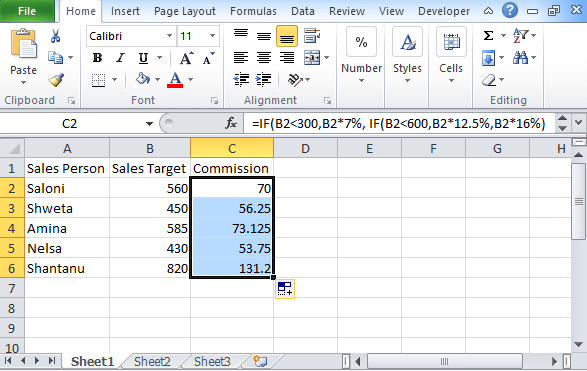Click the Format Painter brush icon
Viewport: 587px width, 371px height.
coord(56,80)
